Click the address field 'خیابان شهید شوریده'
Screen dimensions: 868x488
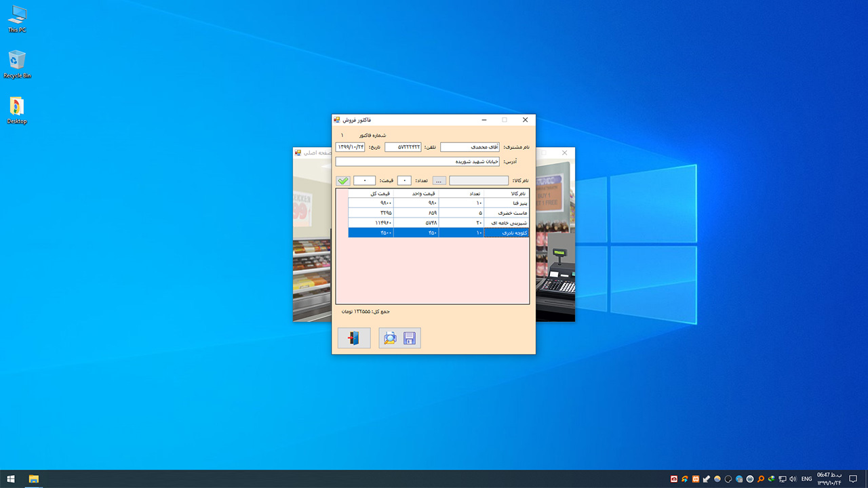tap(418, 162)
